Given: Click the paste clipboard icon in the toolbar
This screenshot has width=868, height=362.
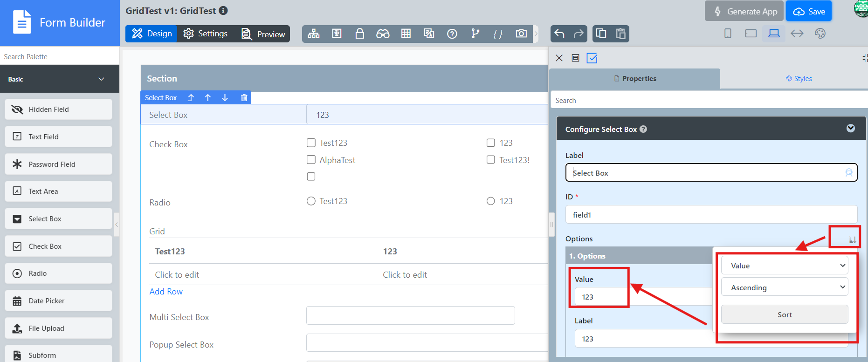Looking at the screenshot, I should pos(620,34).
